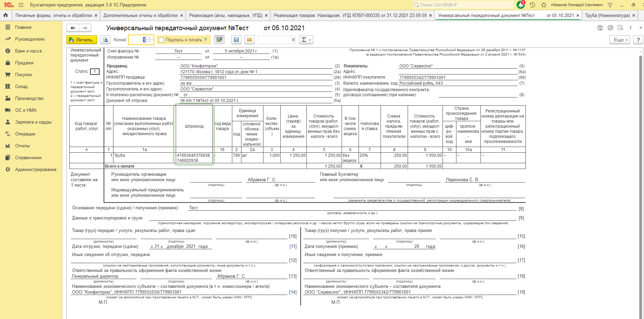Viewport: 644px width, 319px height.
Task: Switch to Реализация товаров КПБП-000335 tab
Action: [350, 16]
